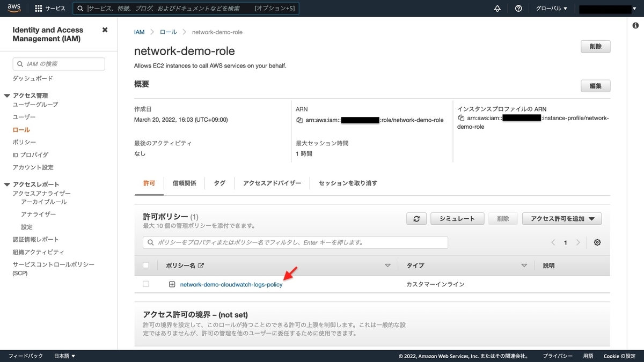Collapse the アクセスレポート sidebar section
The width and height of the screenshot is (644, 362).
(x=8, y=184)
